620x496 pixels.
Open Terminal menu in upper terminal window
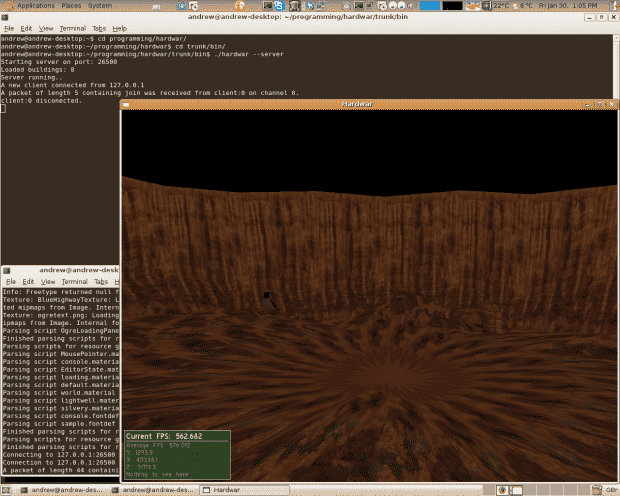pyautogui.click(x=71, y=29)
